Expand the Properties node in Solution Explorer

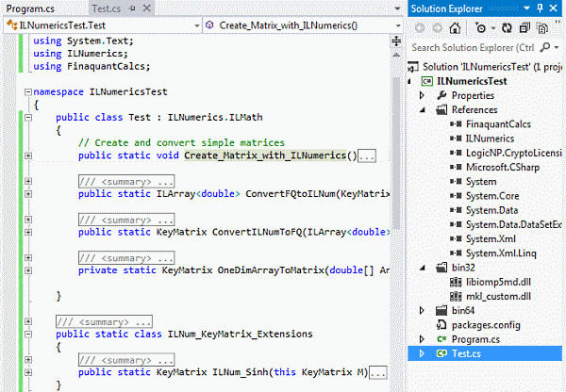pyautogui.click(x=422, y=95)
